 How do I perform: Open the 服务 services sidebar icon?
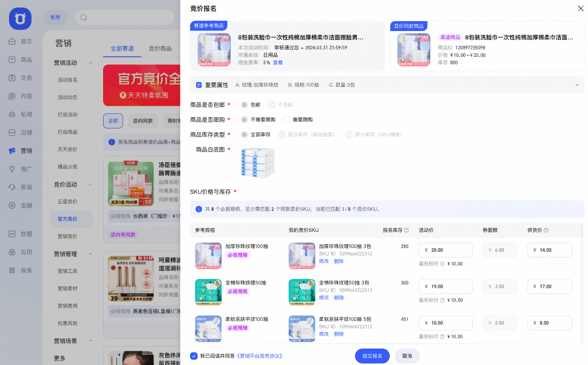click(12, 270)
